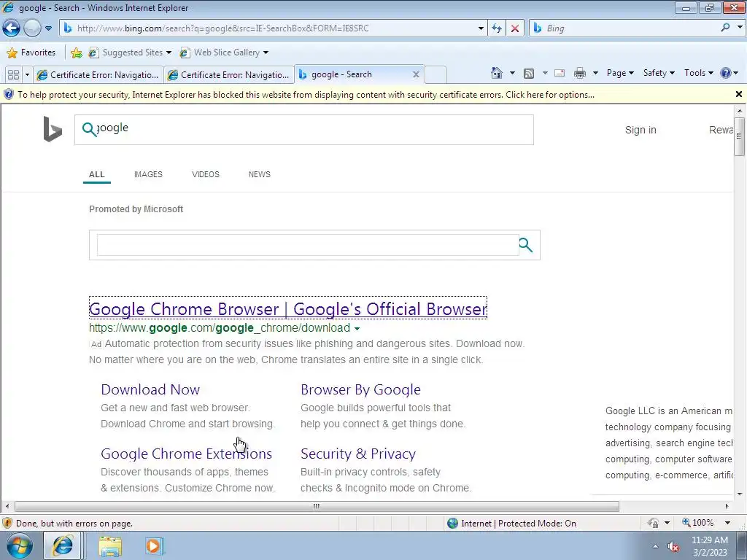Click Sign in link
This screenshot has height=560, width=747.
click(x=640, y=130)
